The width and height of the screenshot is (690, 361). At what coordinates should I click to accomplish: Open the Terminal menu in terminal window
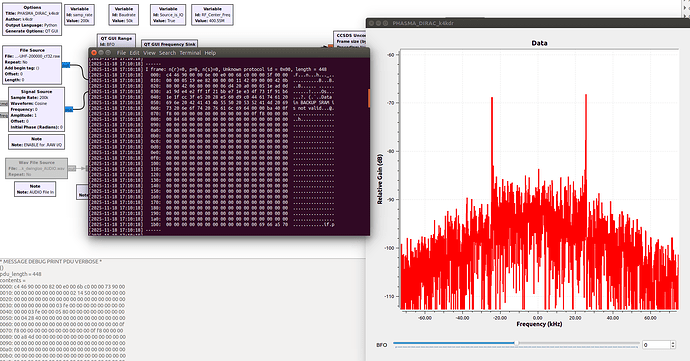pos(190,53)
